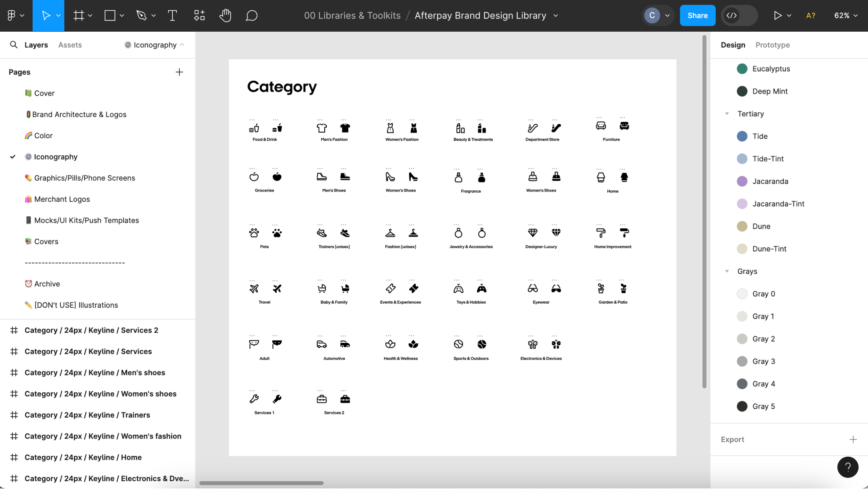Add an export setting with the plus
The image size is (868, 489).
point(853,439)
